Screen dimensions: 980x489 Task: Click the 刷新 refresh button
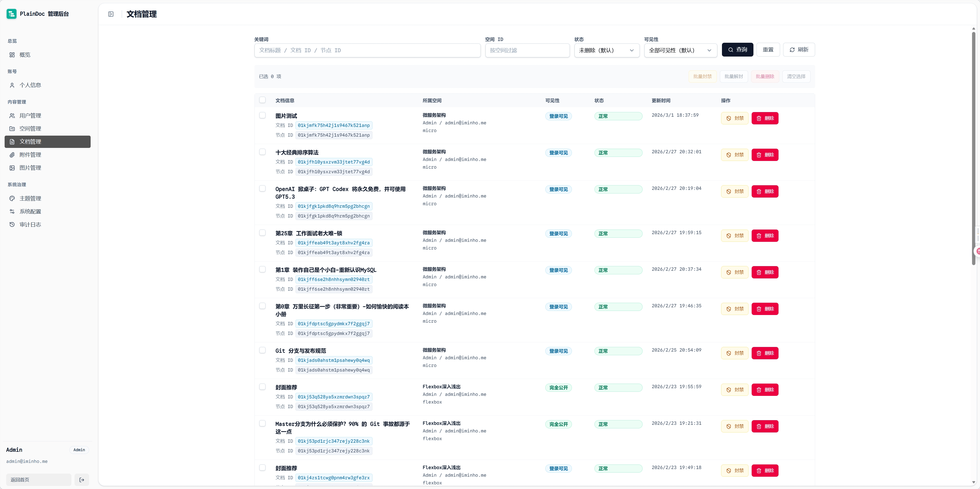pyautogui.click(x=799, y=50)
